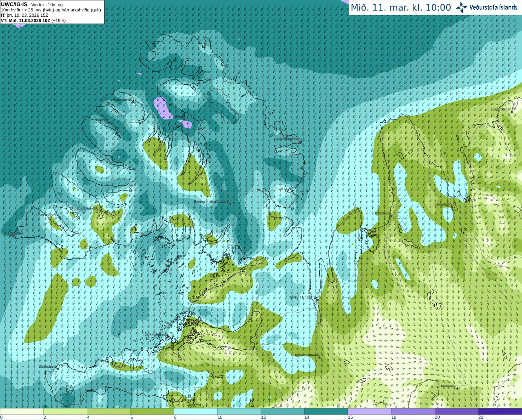Screen dimensions: 522x420
Task: Click the Siglufjörður station label
Action: tap(502, 109)
